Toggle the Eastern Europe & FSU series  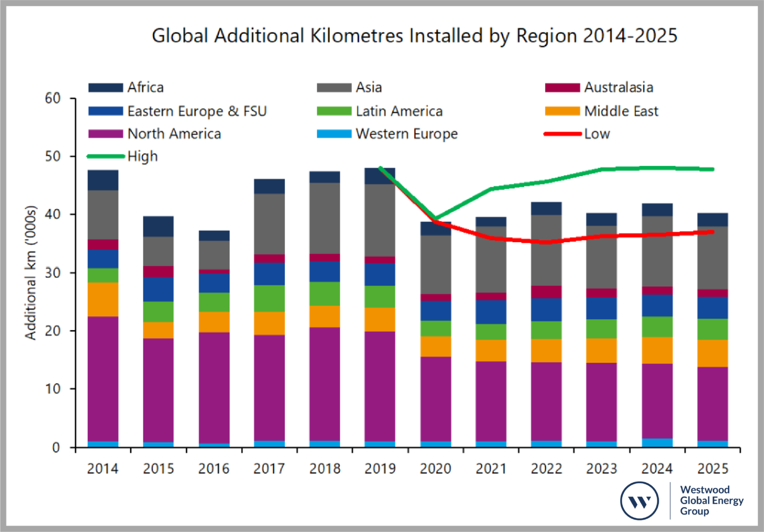click(x=105, y=111)
